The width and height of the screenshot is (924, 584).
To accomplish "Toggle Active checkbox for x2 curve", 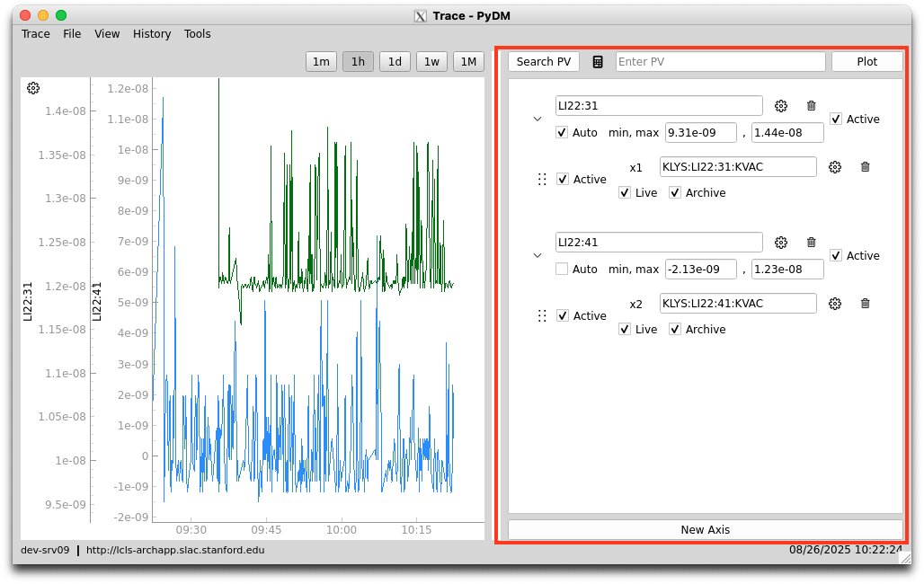I will [563, 316].
